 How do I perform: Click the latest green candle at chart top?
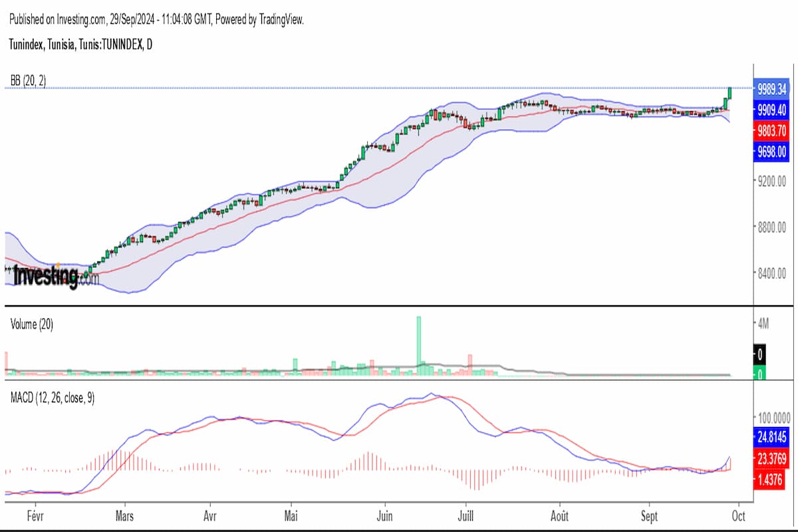point(730,92)
